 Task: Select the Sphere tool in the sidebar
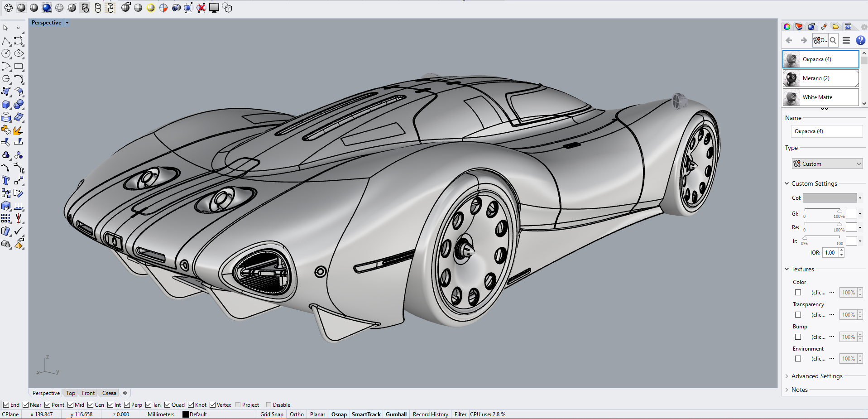pyautogui.click(x=19, y=104)
